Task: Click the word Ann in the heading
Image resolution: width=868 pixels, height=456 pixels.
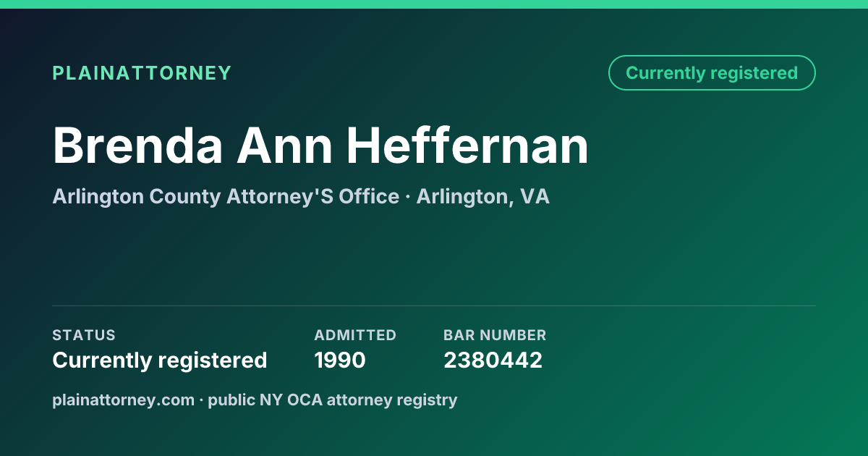Action: [285, 145]
